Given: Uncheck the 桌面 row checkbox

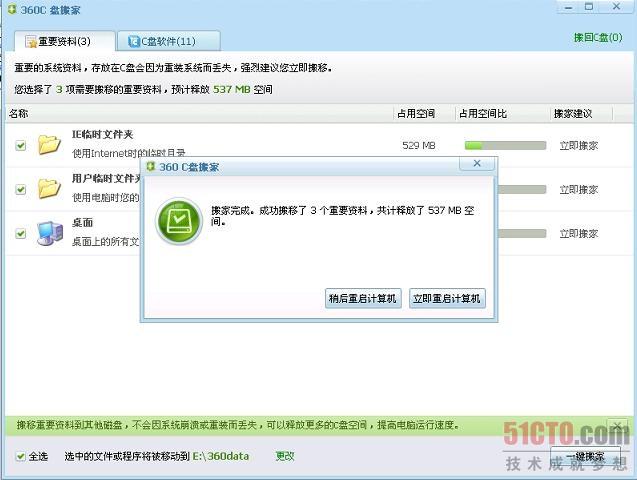Looking at the screenshot, I should (20, 234).
